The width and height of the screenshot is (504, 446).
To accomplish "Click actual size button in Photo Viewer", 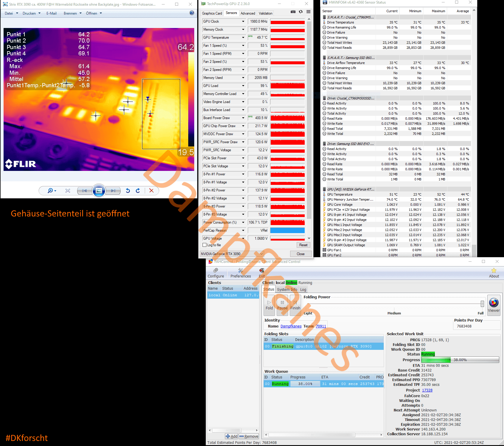I will (x=68, y=191).
